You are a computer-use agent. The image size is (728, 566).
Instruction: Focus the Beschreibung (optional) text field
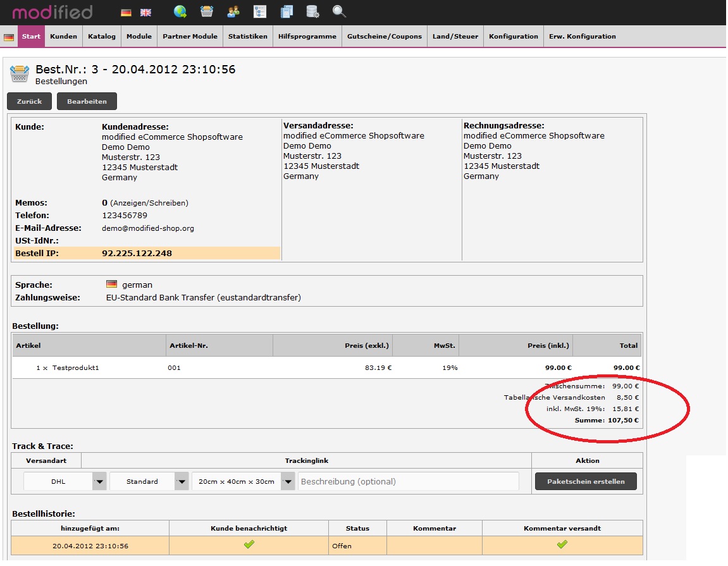409,481
